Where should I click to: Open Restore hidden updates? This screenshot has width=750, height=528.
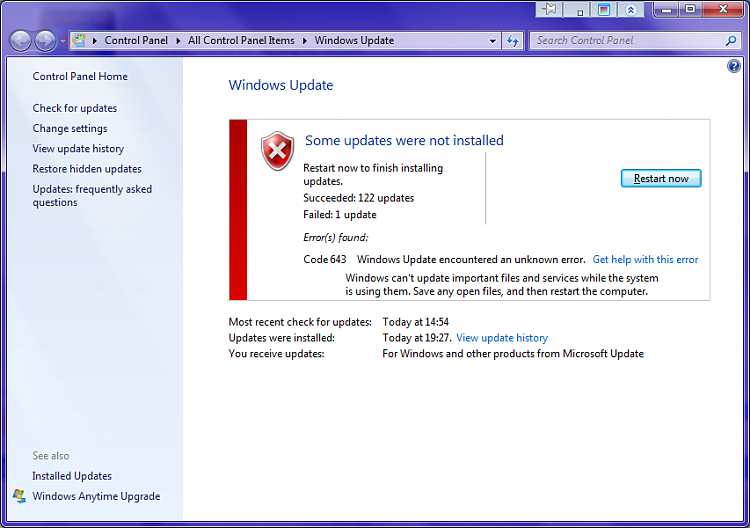click(87, 169)
